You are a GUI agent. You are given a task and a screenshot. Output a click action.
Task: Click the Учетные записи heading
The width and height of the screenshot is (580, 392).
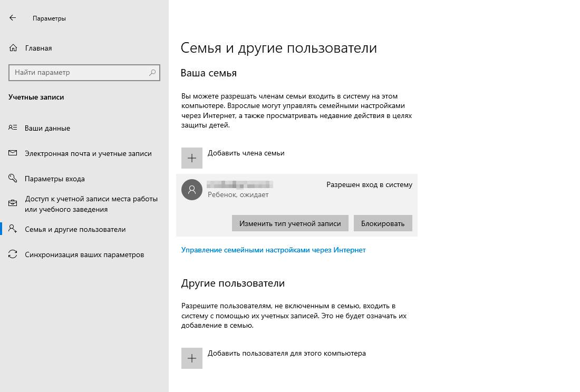tap(36, 97)
